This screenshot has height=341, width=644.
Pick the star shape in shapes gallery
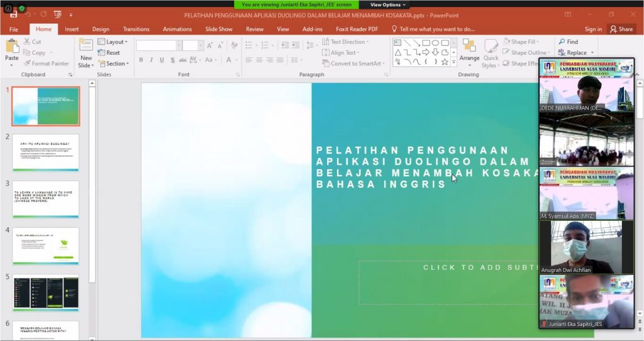[x=445, y=62]
